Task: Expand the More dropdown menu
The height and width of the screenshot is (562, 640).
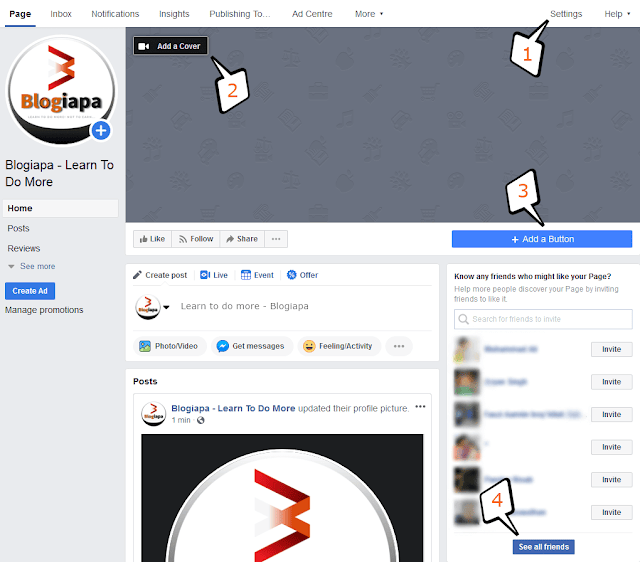Action: [369, 14]
